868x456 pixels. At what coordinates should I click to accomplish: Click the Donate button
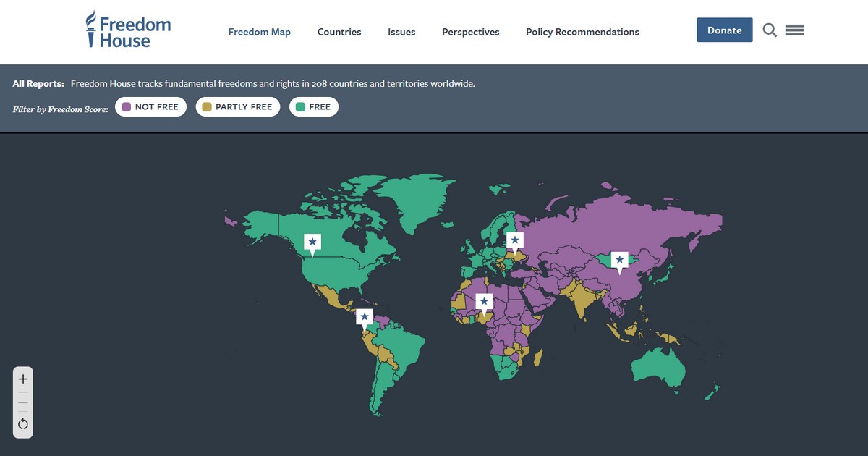724,30
